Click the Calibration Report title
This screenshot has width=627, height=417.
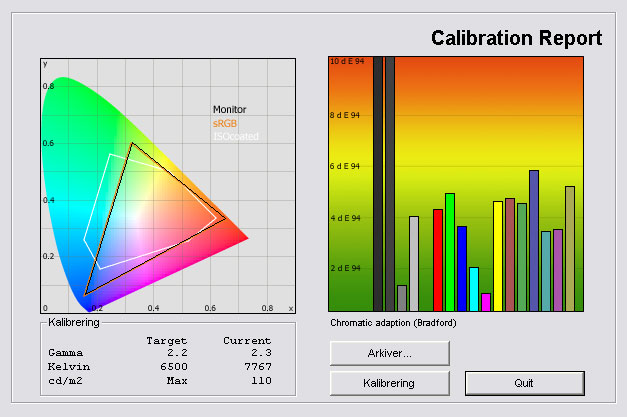point(516,39)
